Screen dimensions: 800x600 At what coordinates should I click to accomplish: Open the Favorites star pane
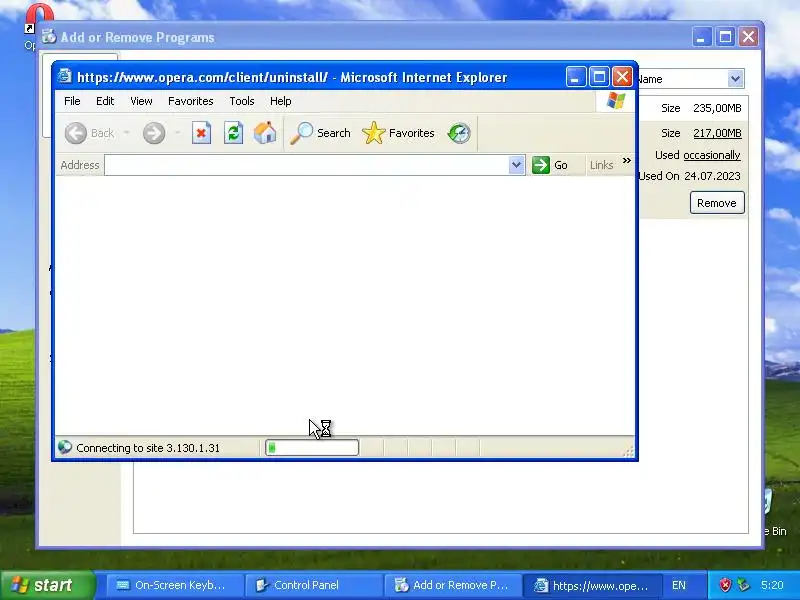pos(373,133)
